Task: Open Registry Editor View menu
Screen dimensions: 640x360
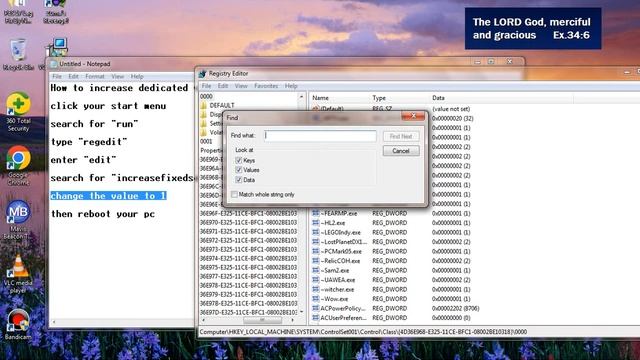Action: coord(241,86)
